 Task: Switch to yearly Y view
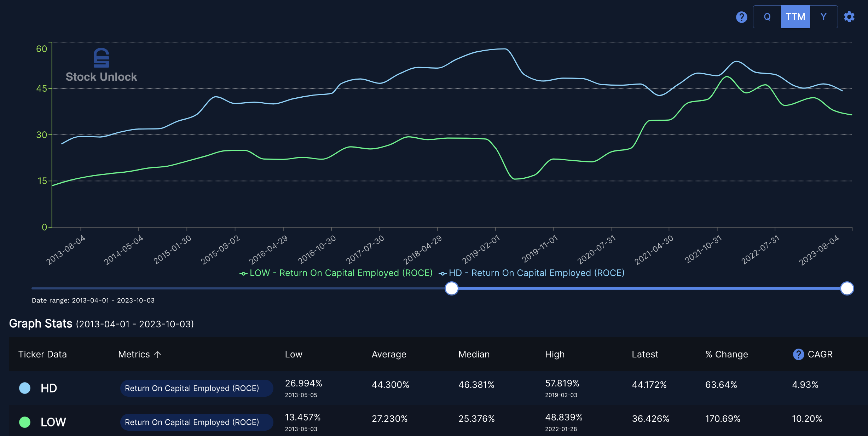tap(823, 17)
